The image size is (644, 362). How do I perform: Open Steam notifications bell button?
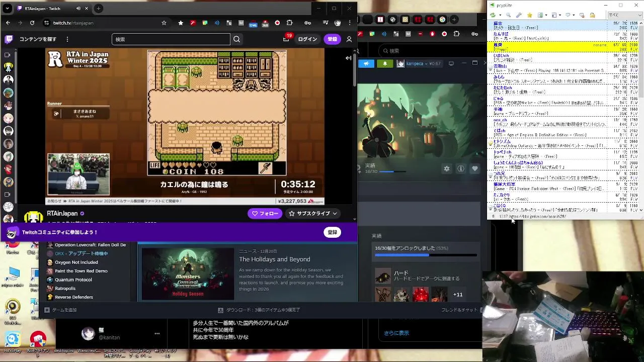tap(385, 63)
